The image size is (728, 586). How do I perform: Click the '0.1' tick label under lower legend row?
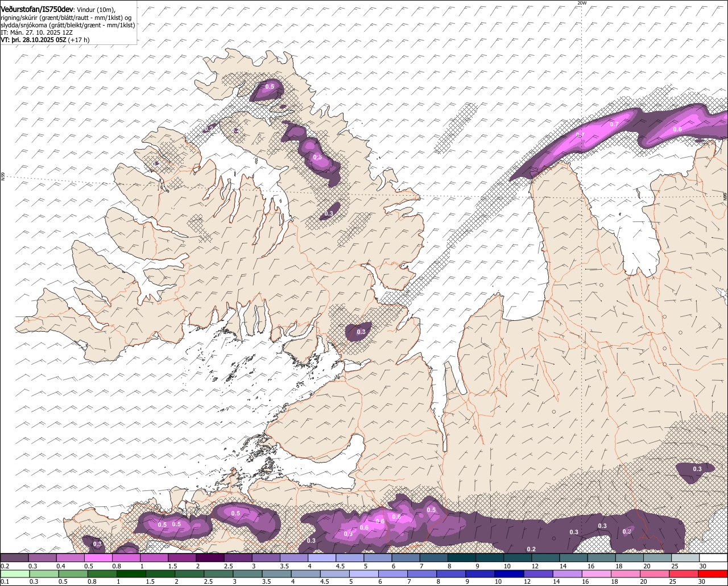[x=5, y=581]
